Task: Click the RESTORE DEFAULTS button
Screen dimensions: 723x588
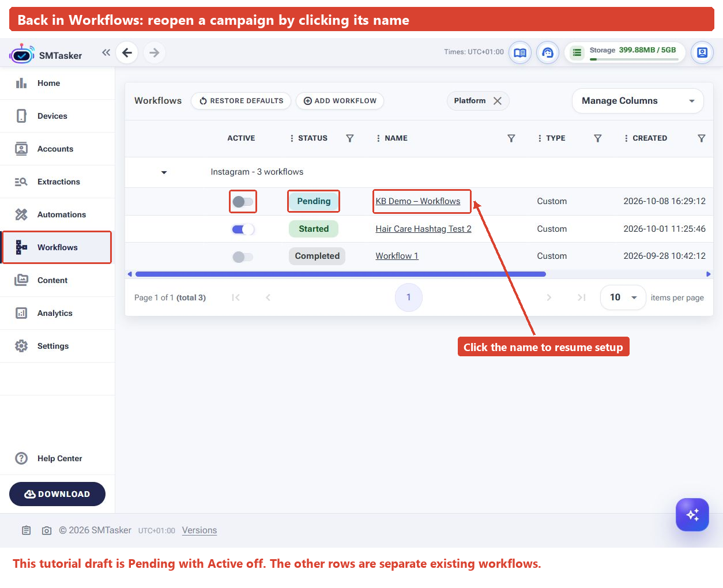Action: [241, 101]
